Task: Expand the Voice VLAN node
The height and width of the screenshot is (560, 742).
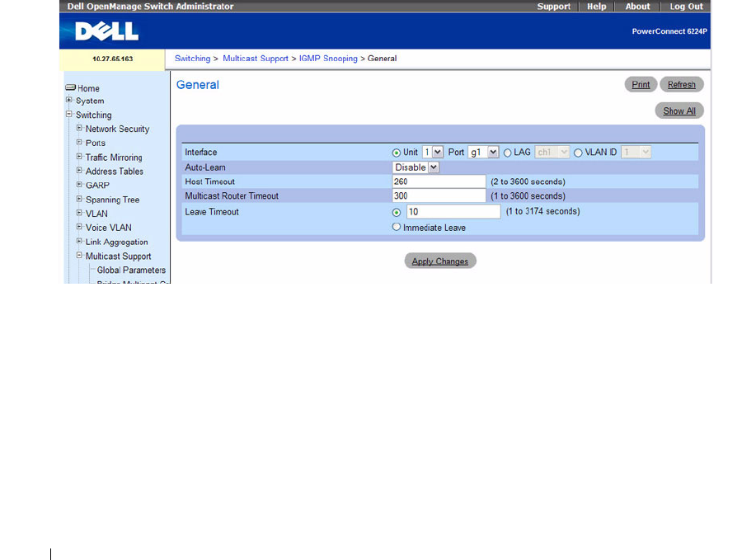Action: click(79, 227)
